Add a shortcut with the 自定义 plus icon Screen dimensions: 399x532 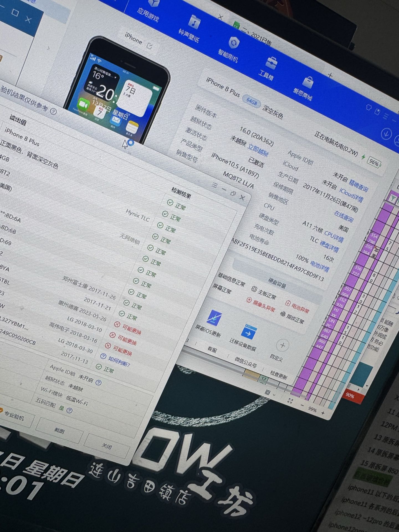[283, 346]
